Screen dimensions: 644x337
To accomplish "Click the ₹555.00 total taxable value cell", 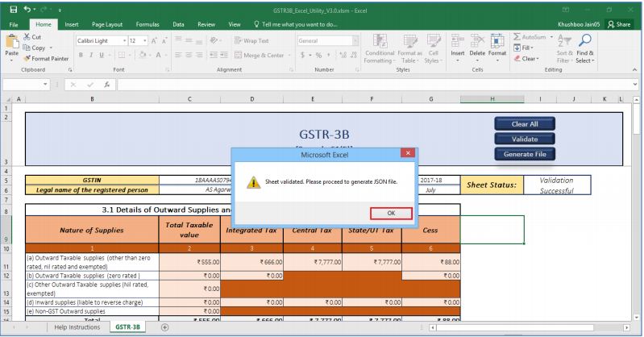I will point(189,262).
